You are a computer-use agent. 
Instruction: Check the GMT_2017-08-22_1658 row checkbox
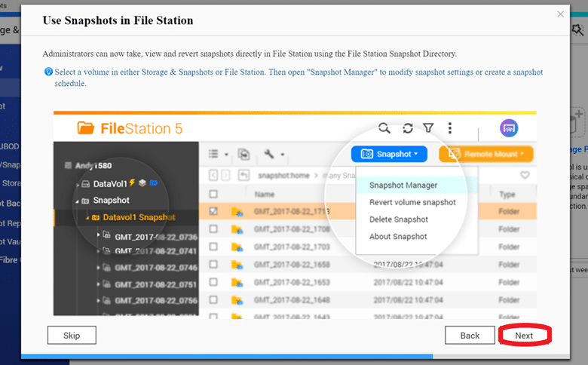[213, 264]
